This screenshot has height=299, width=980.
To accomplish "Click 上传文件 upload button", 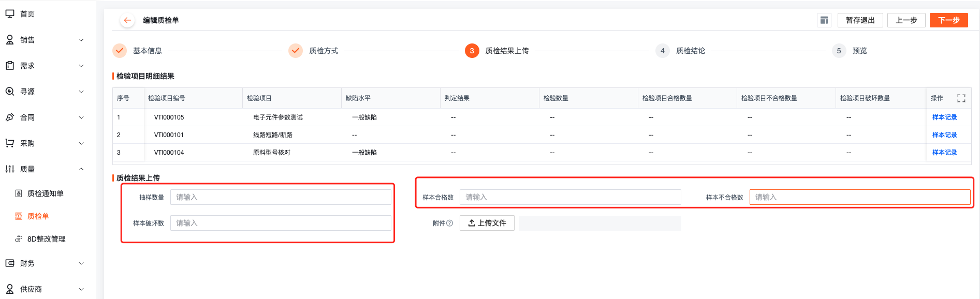I will [487, 223].
